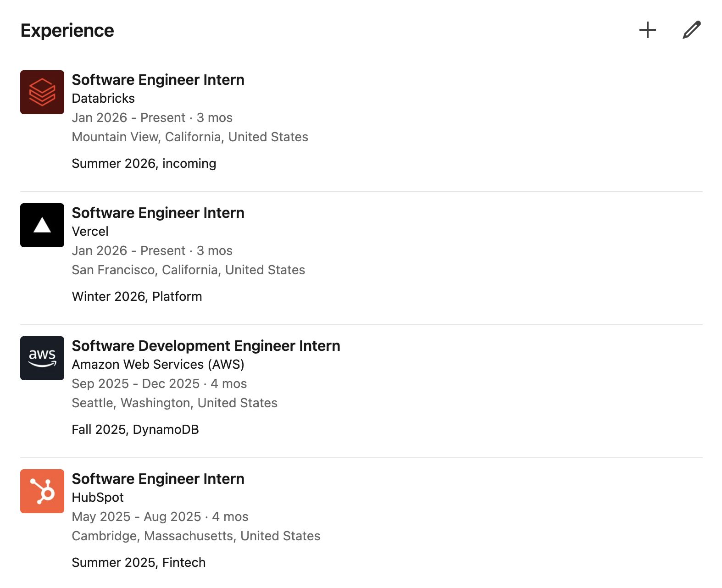
Task: Open the Databricks company logo
Action: pyautogui.click(x=42, y=92)
